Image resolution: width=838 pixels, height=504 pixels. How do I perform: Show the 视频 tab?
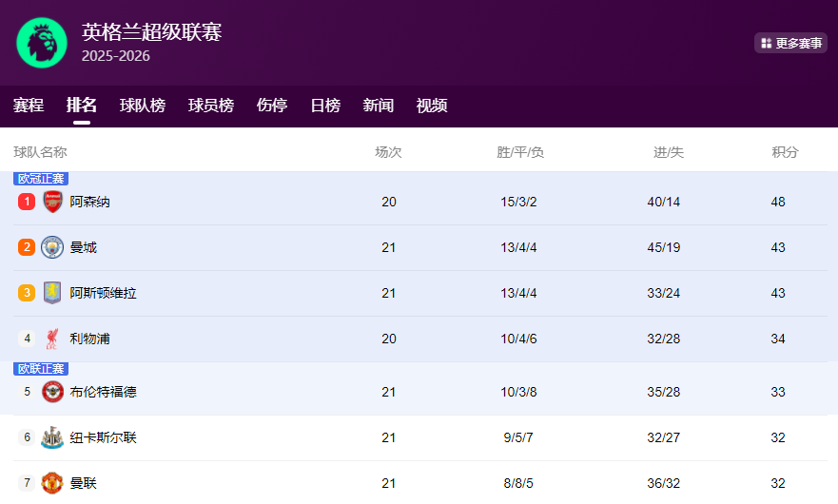click(432, 106)
